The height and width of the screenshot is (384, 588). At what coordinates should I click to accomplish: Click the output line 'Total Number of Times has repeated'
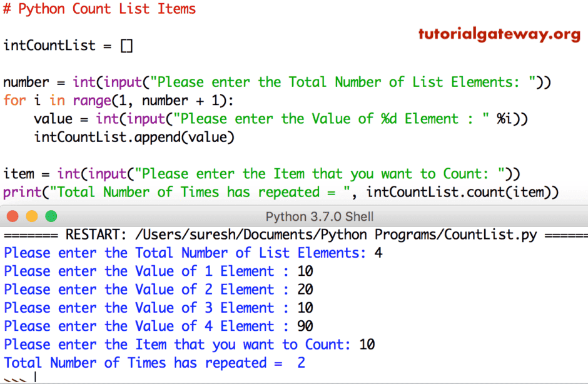[x=153, y=363]
